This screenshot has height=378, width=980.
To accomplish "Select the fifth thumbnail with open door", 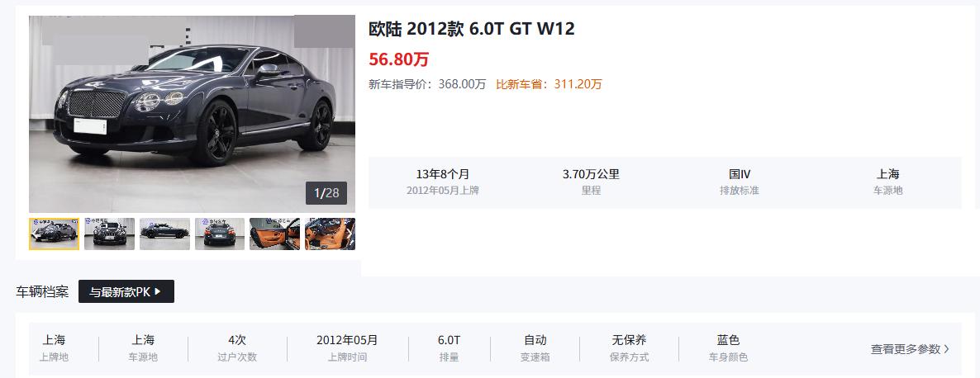I will pyautogui.click(x=274, y=234).
